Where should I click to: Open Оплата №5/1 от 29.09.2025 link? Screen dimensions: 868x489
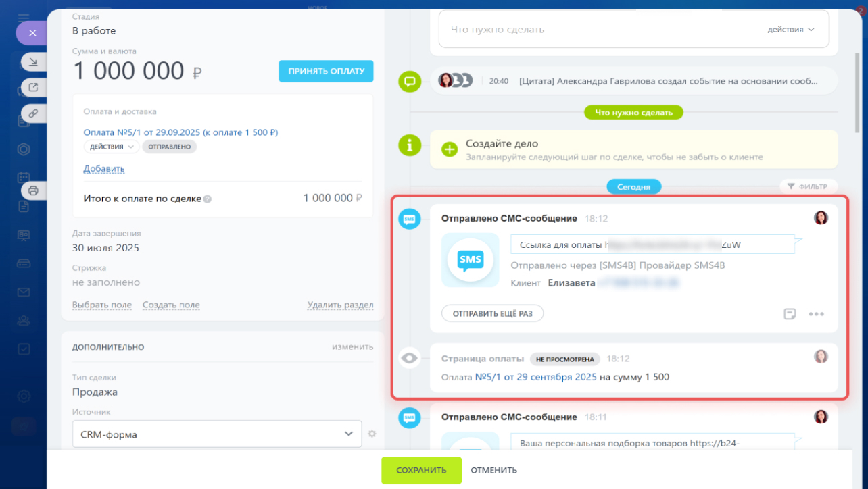click(x=180, y=132)
